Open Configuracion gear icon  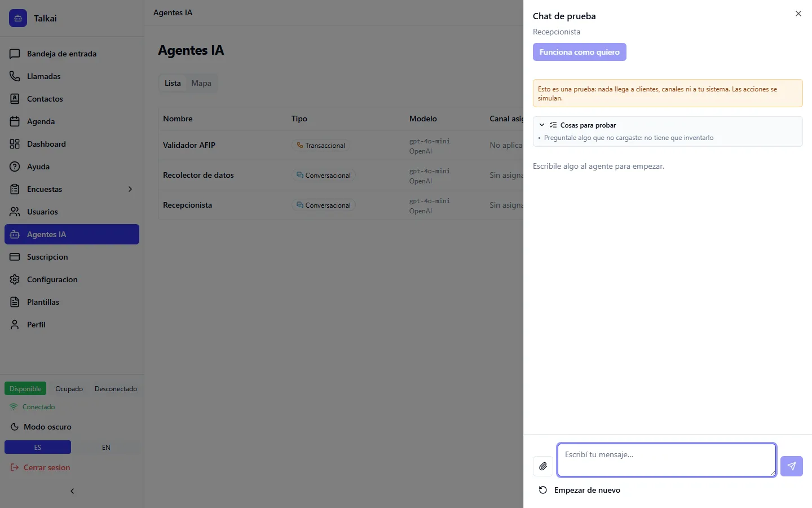(x=15, y=279)
